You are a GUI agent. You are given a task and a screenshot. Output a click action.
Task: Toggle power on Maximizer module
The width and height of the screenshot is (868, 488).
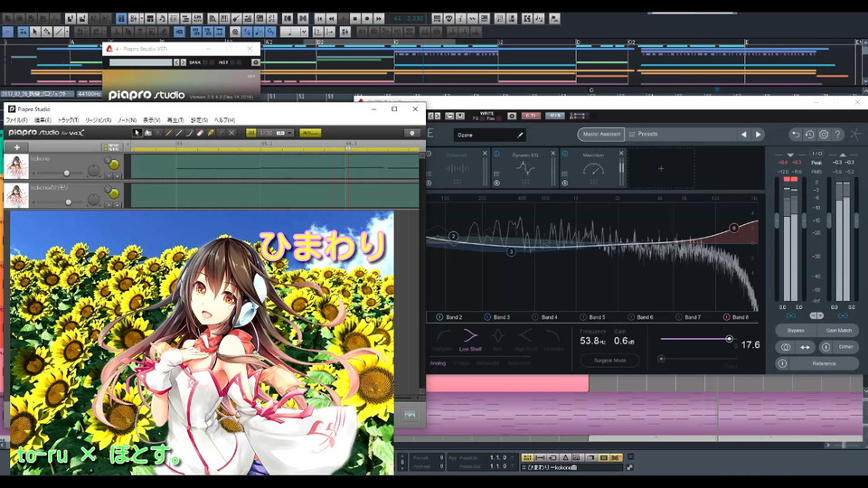click(x=564, y=154)
